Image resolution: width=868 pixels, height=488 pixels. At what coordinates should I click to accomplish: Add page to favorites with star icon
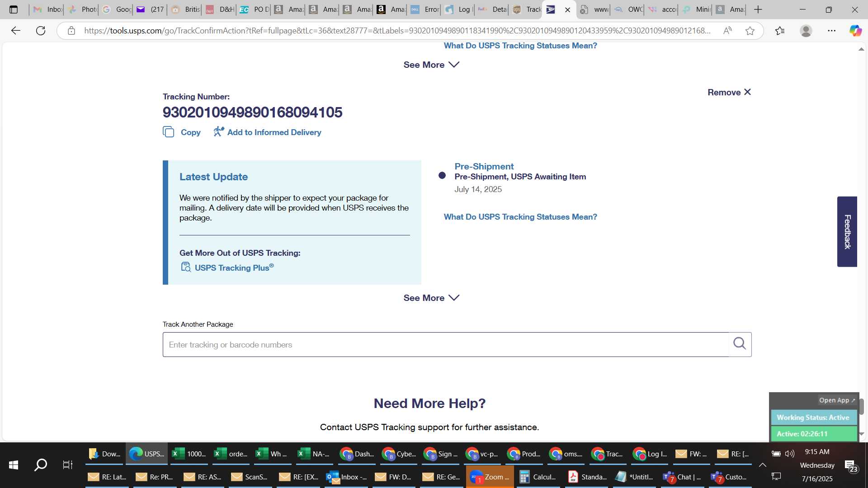click(750, 31)
